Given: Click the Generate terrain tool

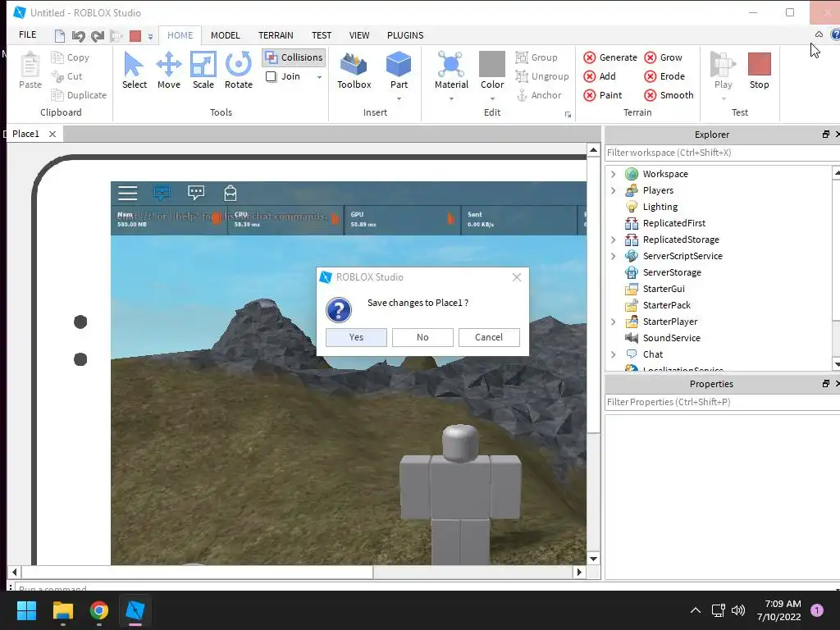Looking at the screenshot, I should tap(610, 57).
